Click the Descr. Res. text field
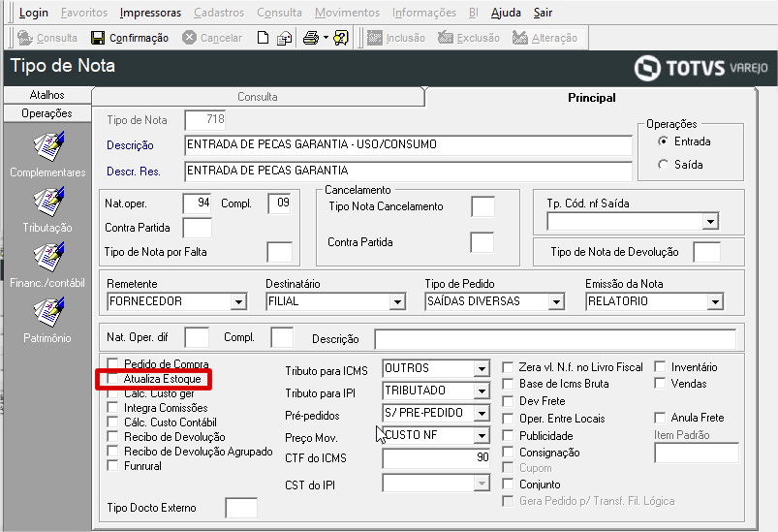The height and width of the screenshot is (532, 778). pos(408,171)
